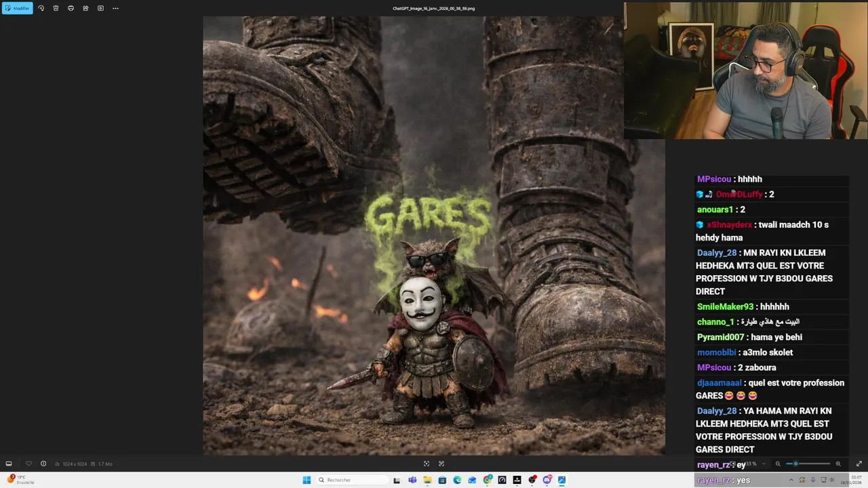This screenshot has width=868, height=488.
Task: Mark image as favorite with heart icon
Action: (x=28, y=464)
